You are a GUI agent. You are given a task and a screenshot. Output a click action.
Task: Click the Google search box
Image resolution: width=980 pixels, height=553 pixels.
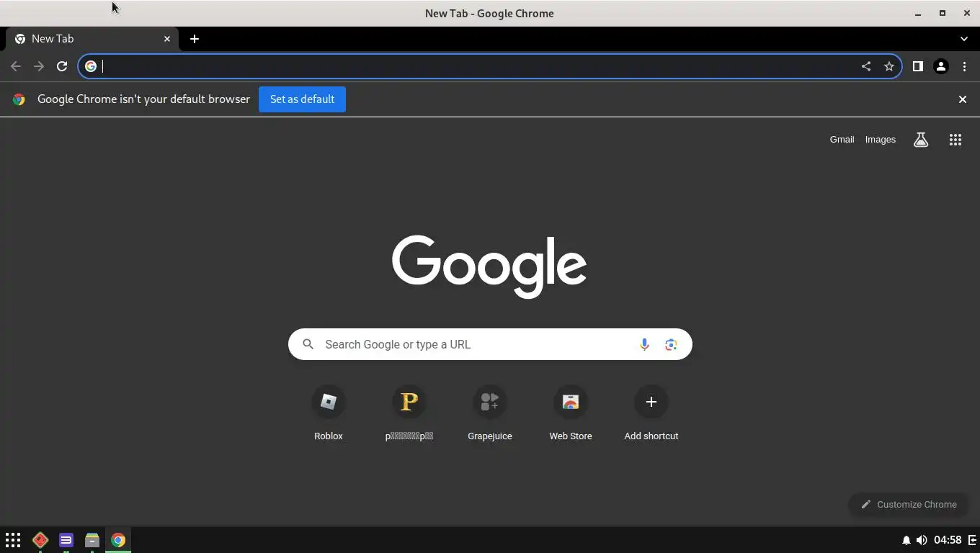tap(490, 344)
